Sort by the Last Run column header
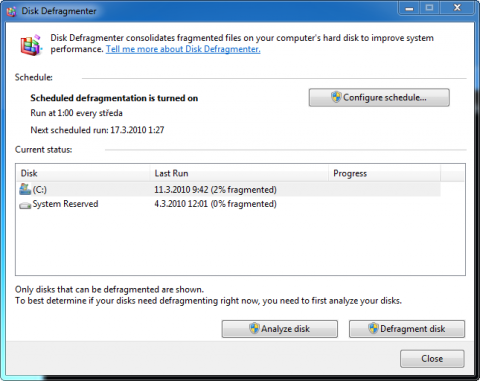Image resolution: width=480 pixels, height=381 pixels. [x=239, y=173]
